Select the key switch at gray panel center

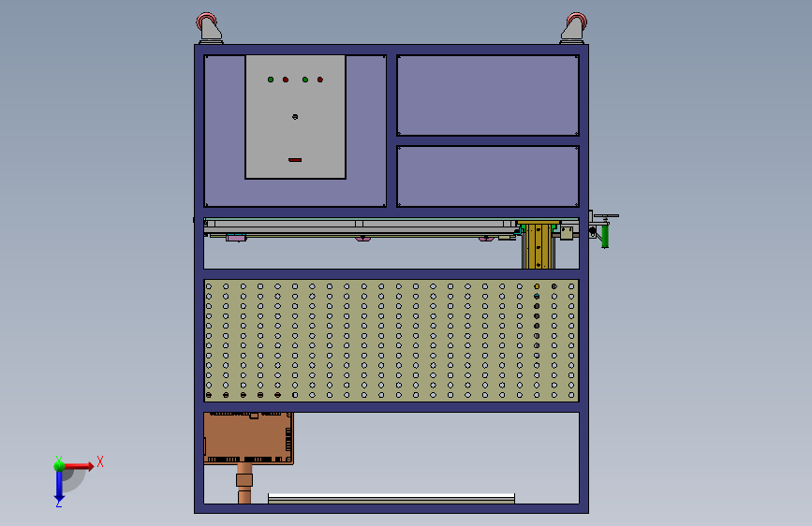295,116
